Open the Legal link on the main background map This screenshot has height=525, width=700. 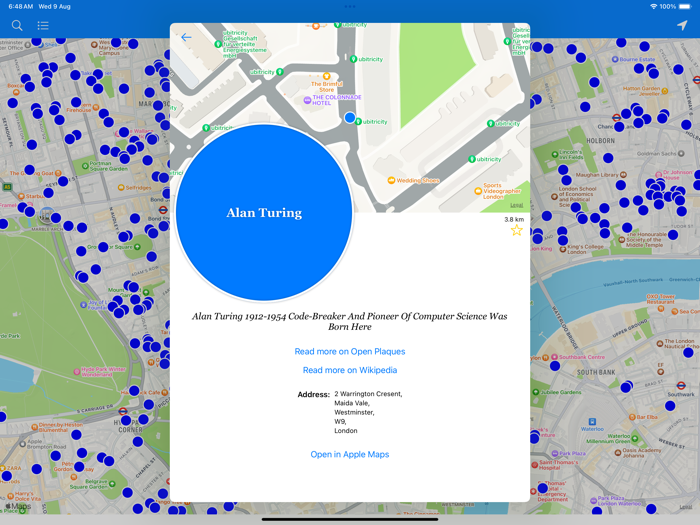686,507
